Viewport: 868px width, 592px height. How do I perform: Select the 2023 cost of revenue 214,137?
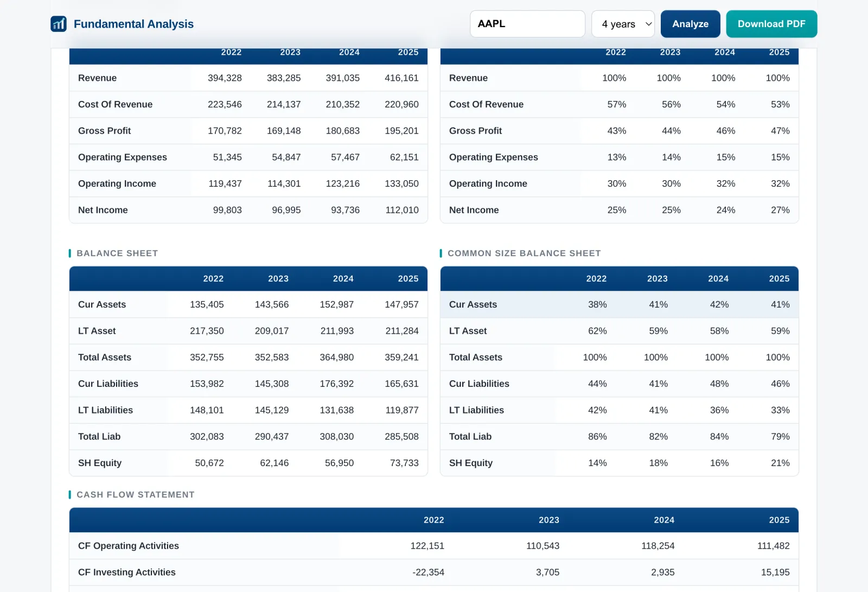pos(284,104)
